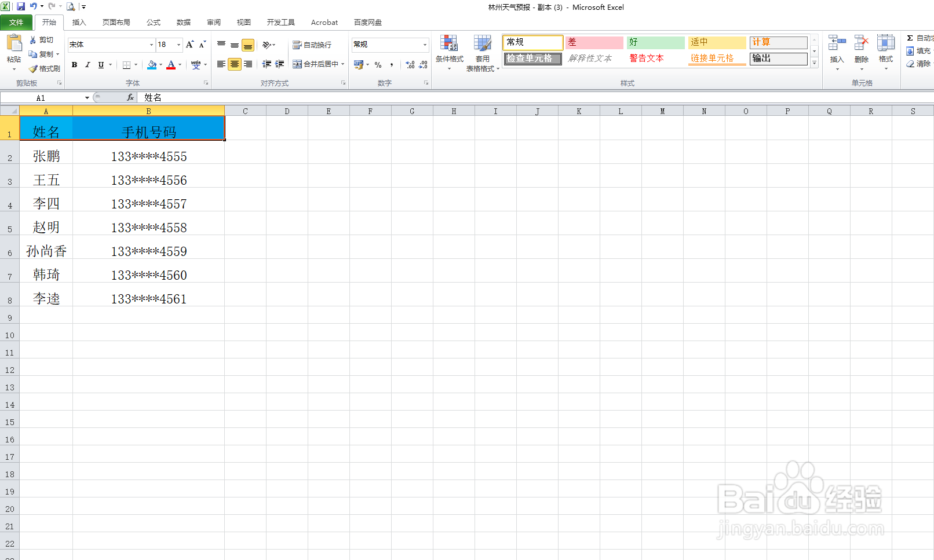Toggle align text right
934x560 pixels.
tap(248, 64)
